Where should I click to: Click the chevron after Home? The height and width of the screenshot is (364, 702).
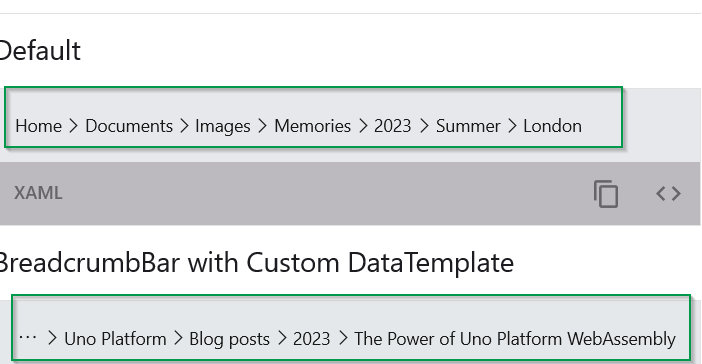(x=74, y=126)
